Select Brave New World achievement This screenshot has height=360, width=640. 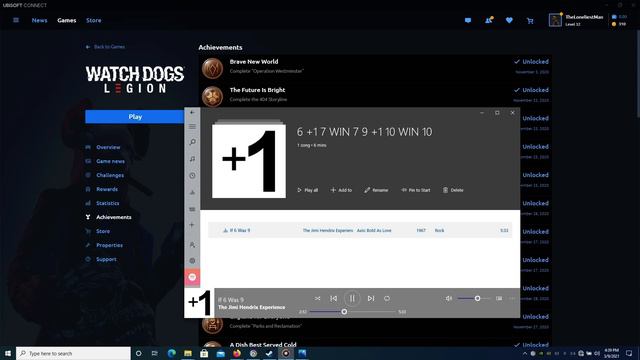click(375, 68)
